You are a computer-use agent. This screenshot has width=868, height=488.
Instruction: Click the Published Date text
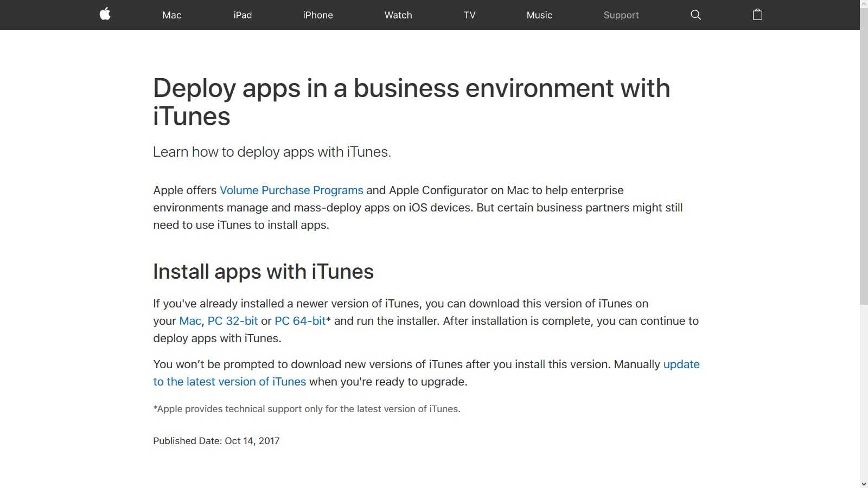[216, 441]
